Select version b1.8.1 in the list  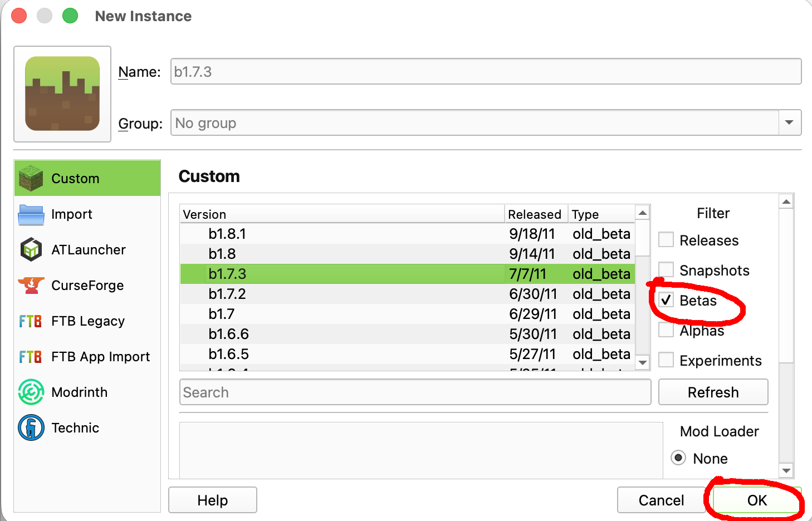pyautogui.click(x=408, y=234)
